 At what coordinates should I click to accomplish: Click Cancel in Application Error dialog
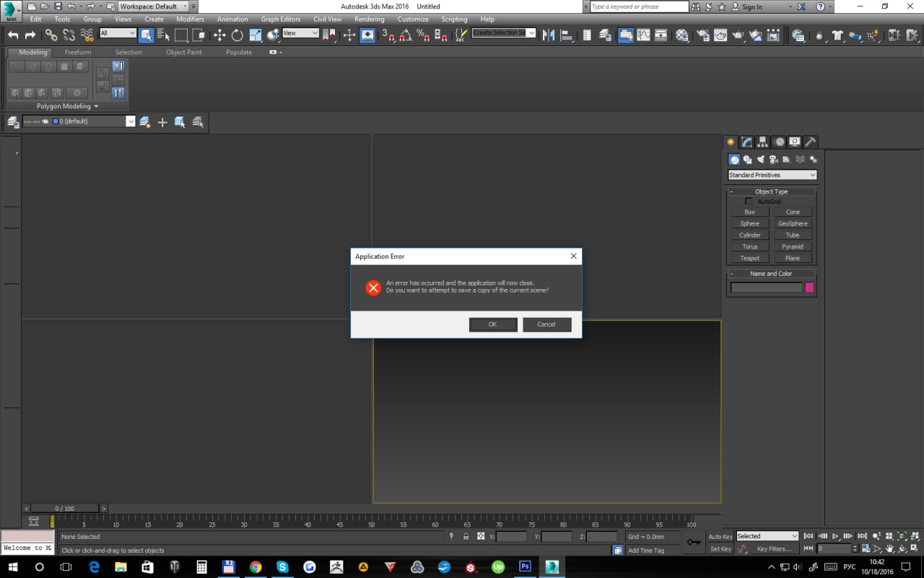tap(546, 324)
